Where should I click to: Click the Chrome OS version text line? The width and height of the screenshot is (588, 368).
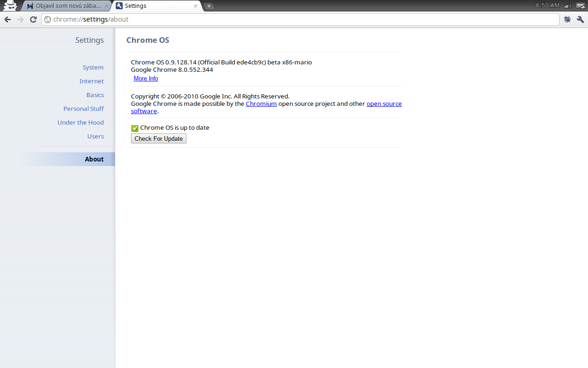pyautogui.click(x=221, y=62)
